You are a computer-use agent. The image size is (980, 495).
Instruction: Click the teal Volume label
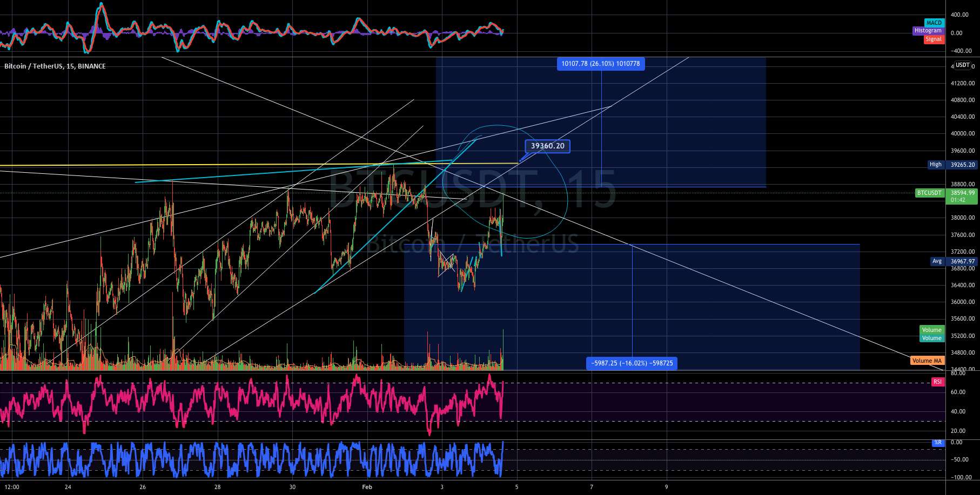click(x=931, y=338)
